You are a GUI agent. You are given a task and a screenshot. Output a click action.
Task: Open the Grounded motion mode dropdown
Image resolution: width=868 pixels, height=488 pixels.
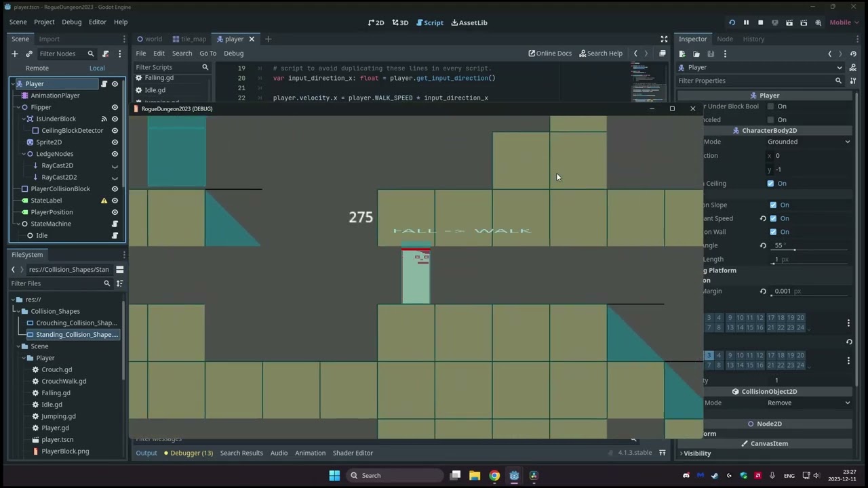tap(808, 142)
